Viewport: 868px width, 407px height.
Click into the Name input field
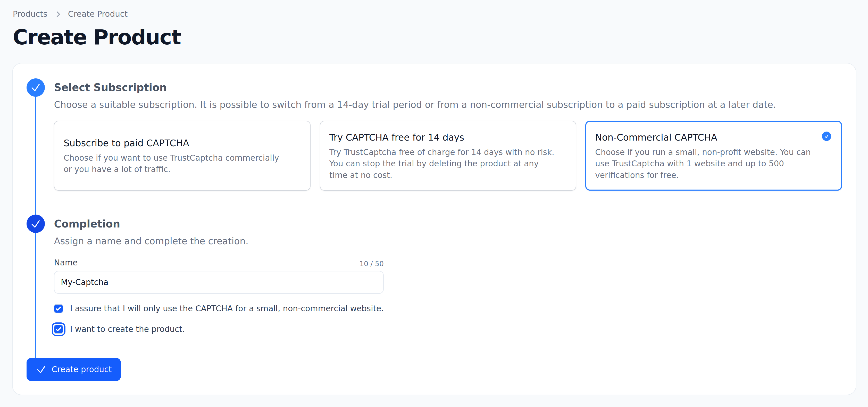point(219,282)
